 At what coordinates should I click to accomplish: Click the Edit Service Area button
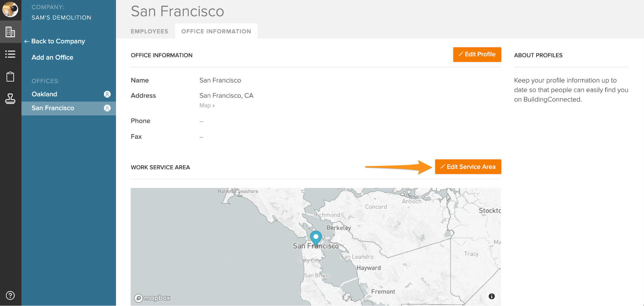(x=468, y=167)
